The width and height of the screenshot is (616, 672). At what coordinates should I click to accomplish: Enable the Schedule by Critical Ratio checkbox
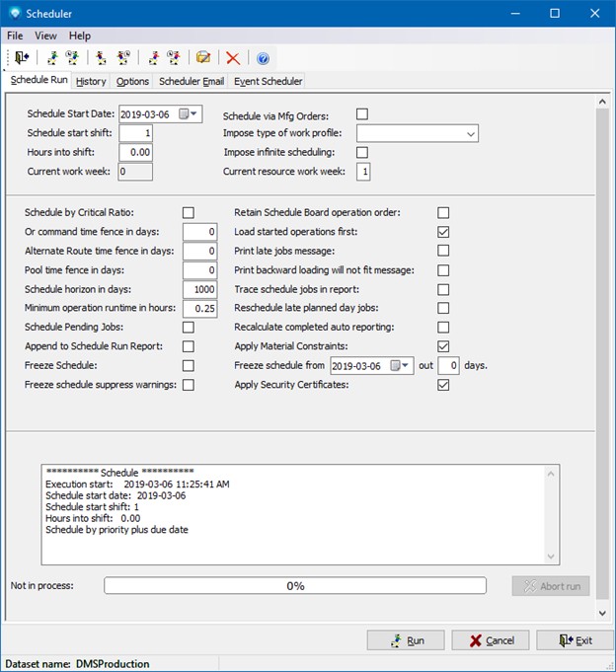pyautogui.click(x=189, y=212)
